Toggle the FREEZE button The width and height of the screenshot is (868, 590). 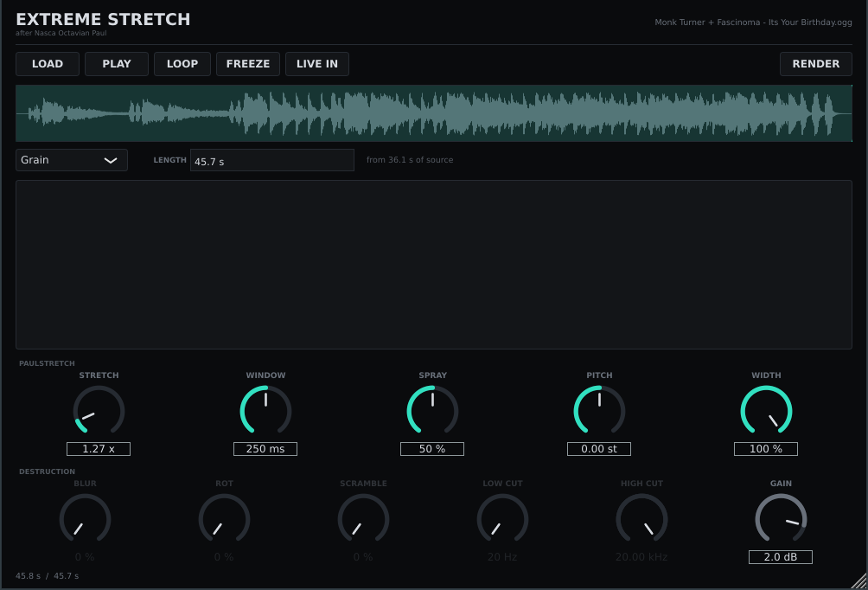click(x=248, y=64)
